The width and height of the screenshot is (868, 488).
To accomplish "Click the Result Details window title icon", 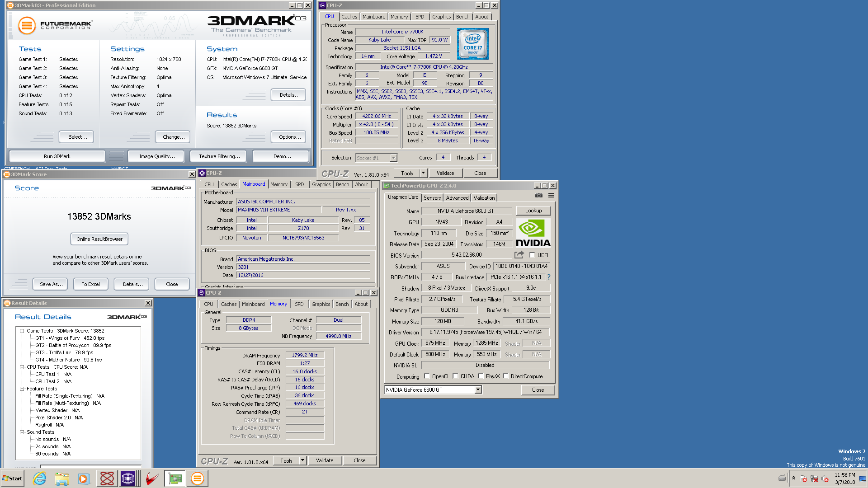I will click(7, 303).
